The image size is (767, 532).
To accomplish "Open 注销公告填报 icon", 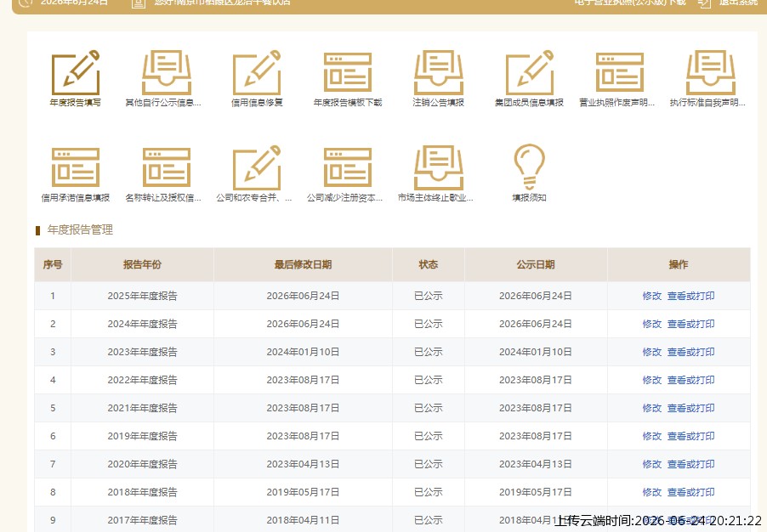I will coord(438,73).
